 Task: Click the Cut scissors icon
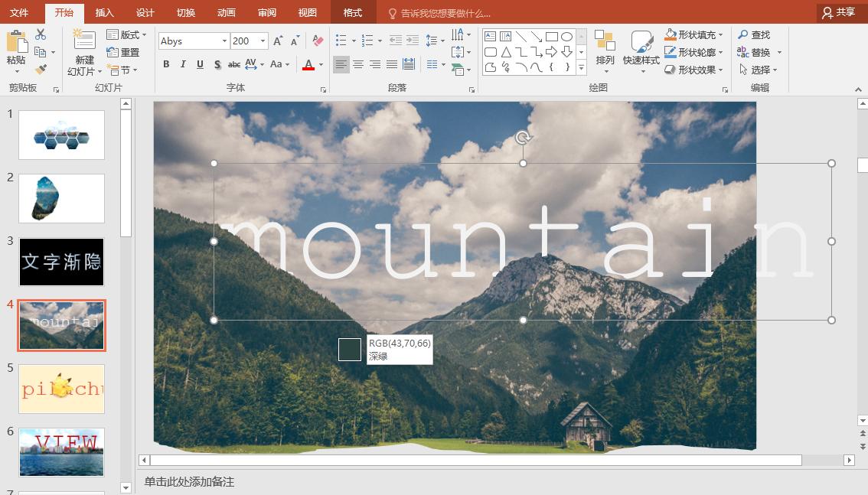pos(41,34)
